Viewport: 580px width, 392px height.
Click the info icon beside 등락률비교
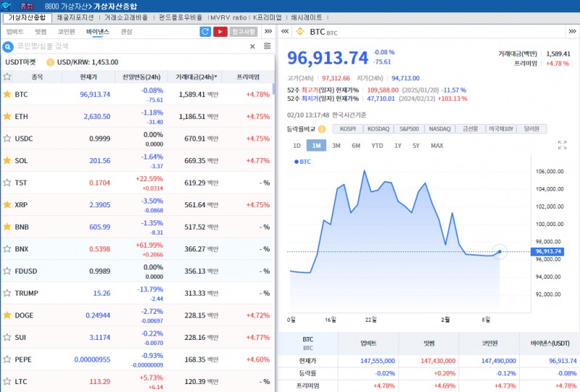click(322, 129)
